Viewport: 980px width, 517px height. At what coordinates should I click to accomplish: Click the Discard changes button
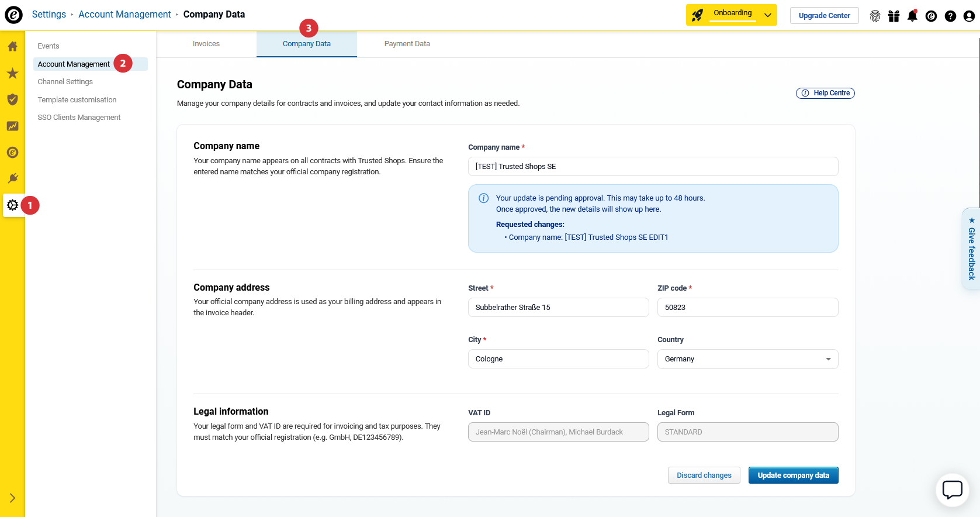704,475
